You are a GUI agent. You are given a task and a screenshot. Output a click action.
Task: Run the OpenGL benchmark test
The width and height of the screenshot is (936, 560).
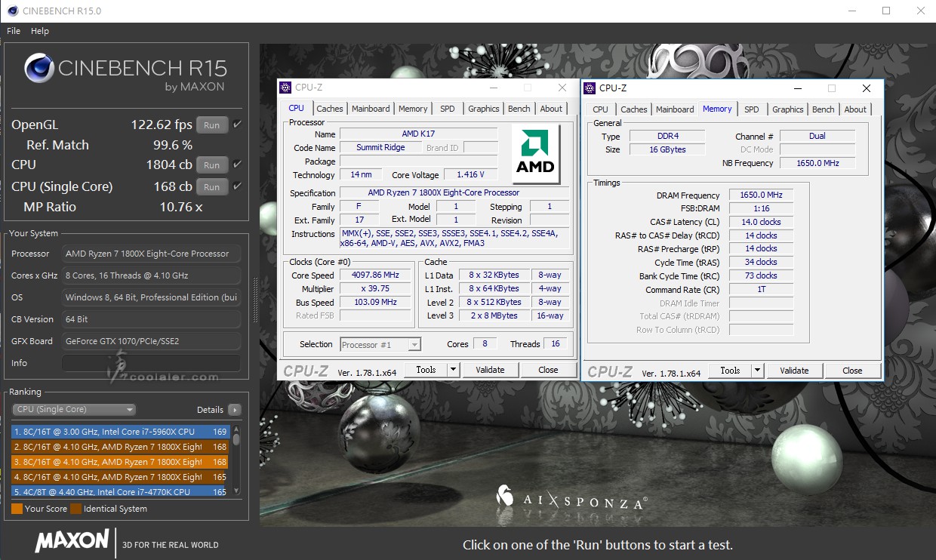pos(212,125)
